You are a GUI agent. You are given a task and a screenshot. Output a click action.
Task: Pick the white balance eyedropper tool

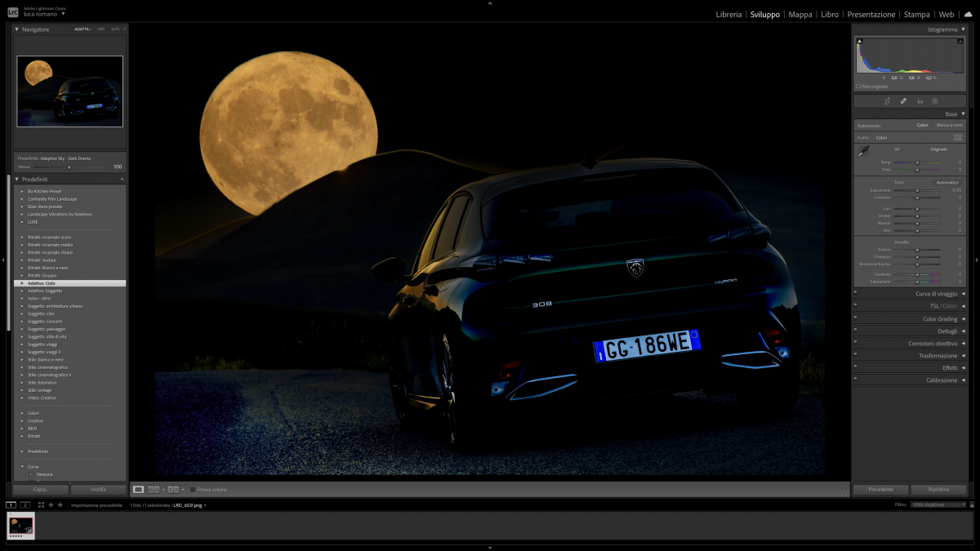click(863, 151)
